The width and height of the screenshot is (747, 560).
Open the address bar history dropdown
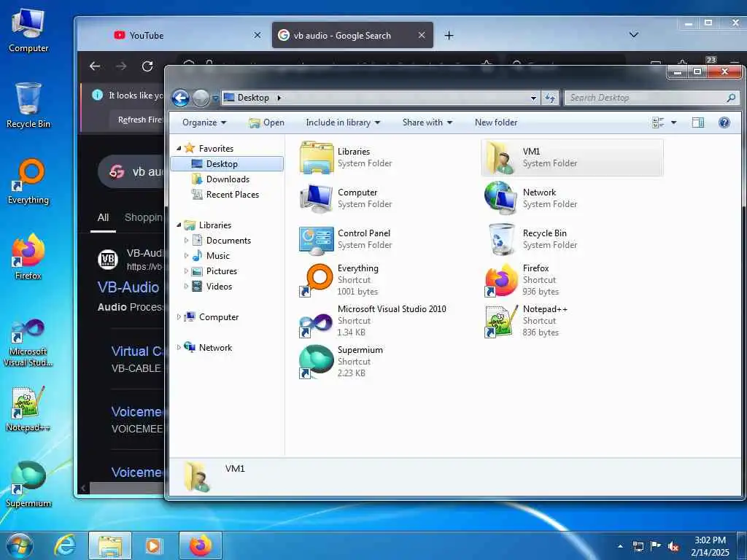(533, 98)
